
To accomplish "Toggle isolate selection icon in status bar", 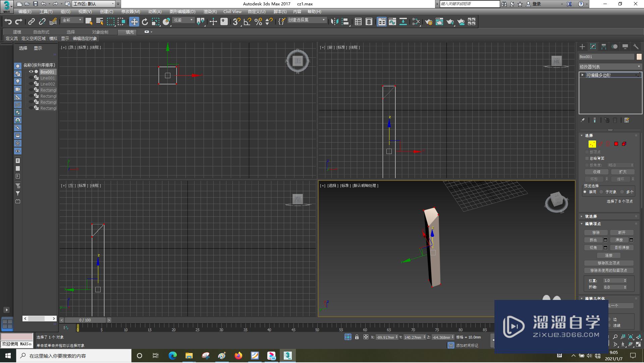I will pyautogui.click(x=348, y=337).
